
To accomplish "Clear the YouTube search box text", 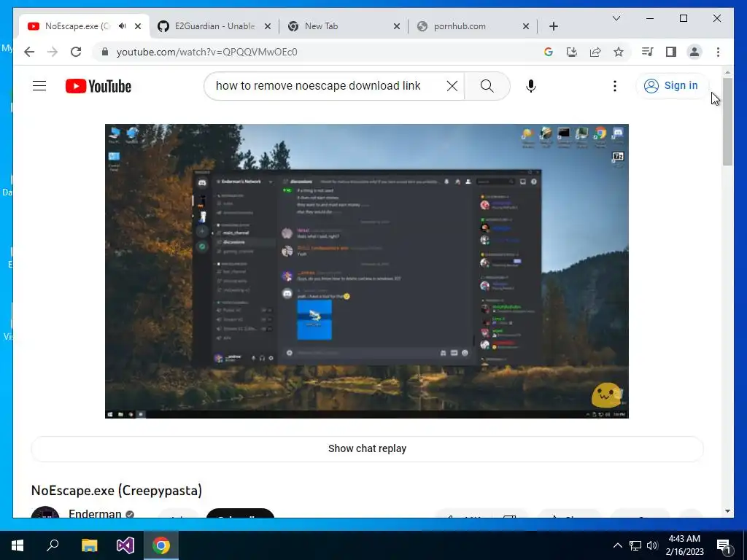I will tap(452, 86).
